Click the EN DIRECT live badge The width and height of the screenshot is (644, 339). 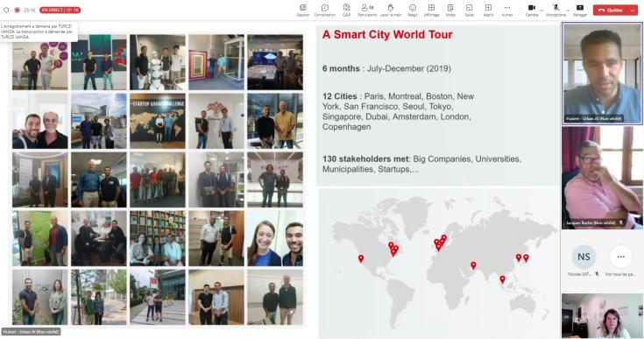coord(60,10)
